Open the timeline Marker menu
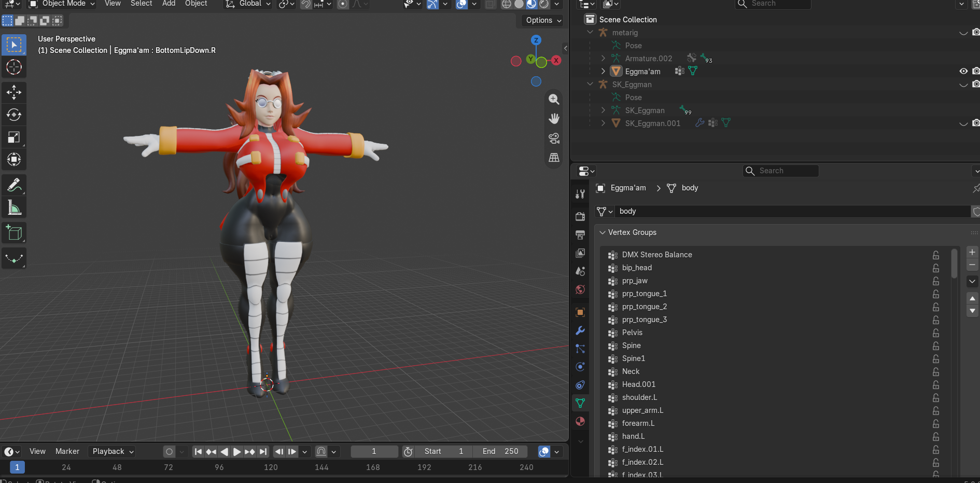980x483 pixels. pos(67,451)
